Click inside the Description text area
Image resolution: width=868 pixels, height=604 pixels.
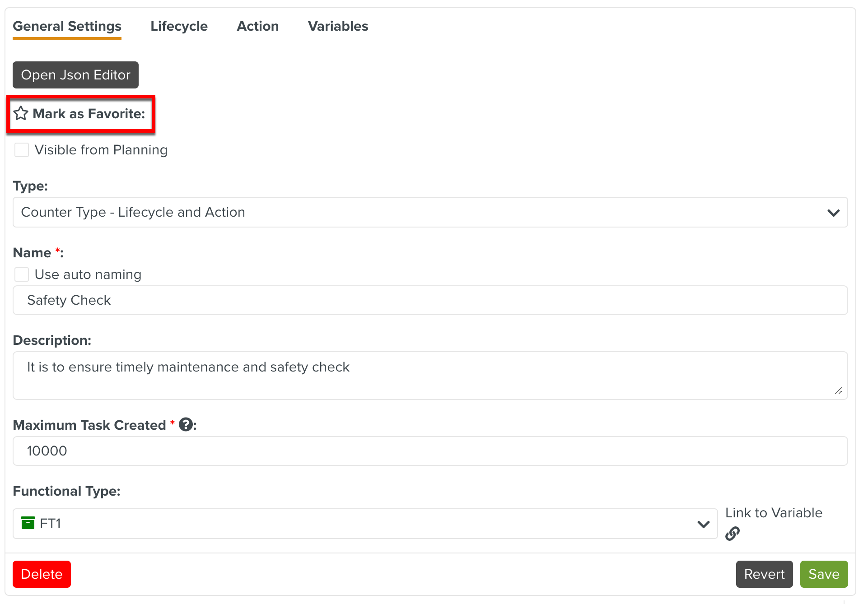430,376
